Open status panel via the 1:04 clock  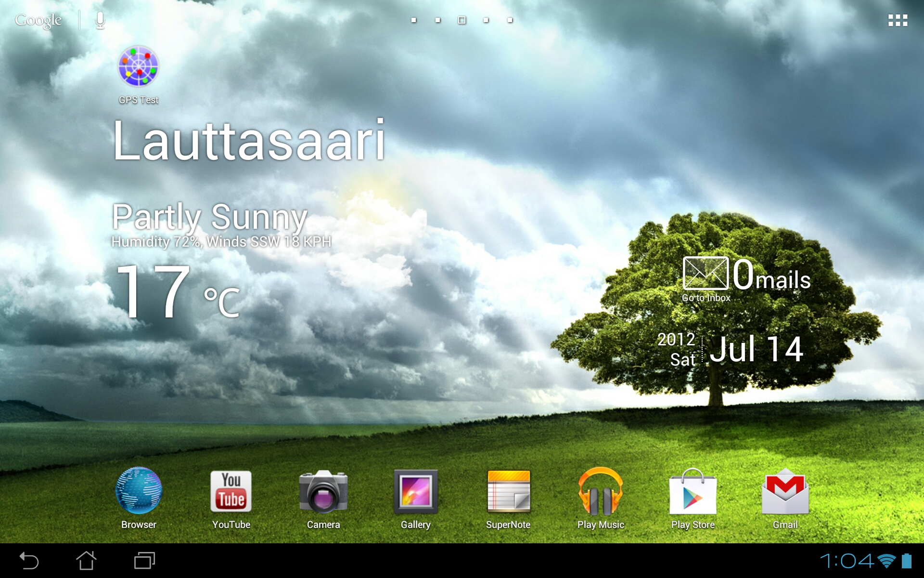(x=847, y=561)
